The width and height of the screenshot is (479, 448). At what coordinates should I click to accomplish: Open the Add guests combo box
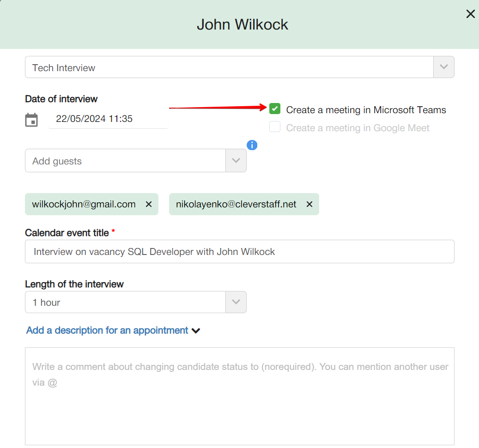point(125,161)
